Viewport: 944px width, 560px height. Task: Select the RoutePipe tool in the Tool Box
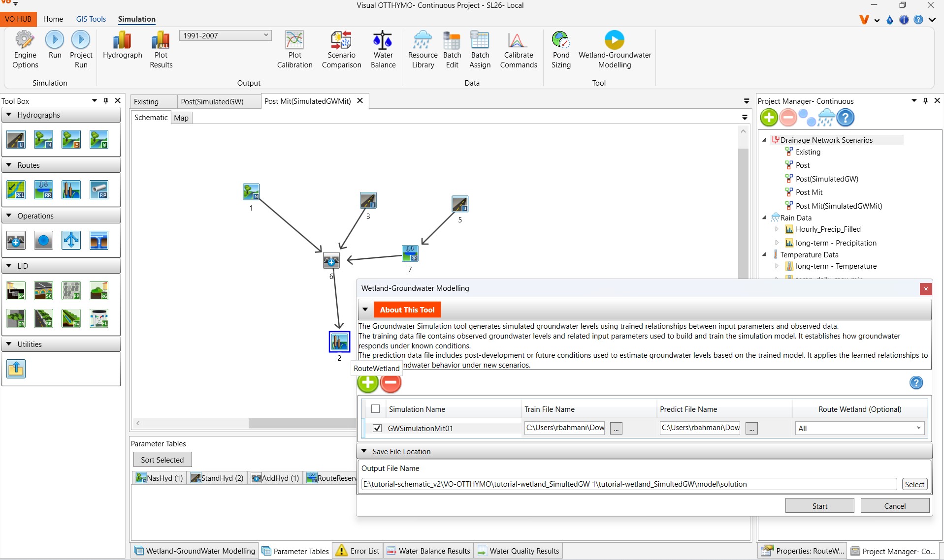[99, 189]
